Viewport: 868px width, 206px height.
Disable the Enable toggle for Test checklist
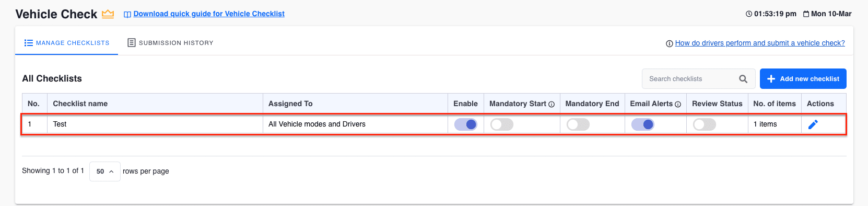click(465, 124)
